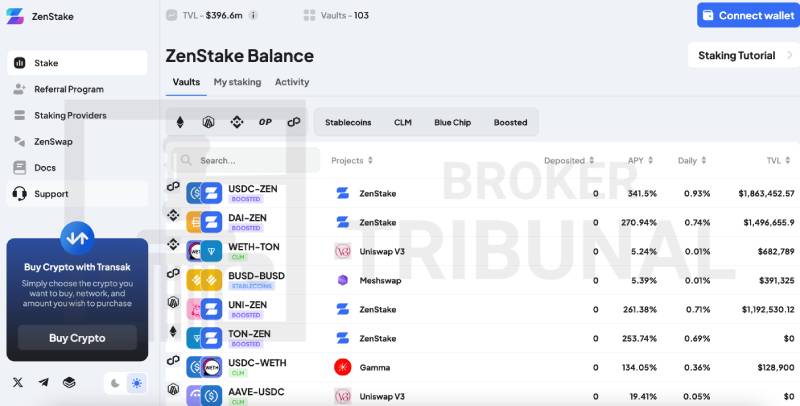The width and height of the screenshot is (800, 406).
Task: Click the $1,863,452.57 TVL value
Action: [766, 194]
